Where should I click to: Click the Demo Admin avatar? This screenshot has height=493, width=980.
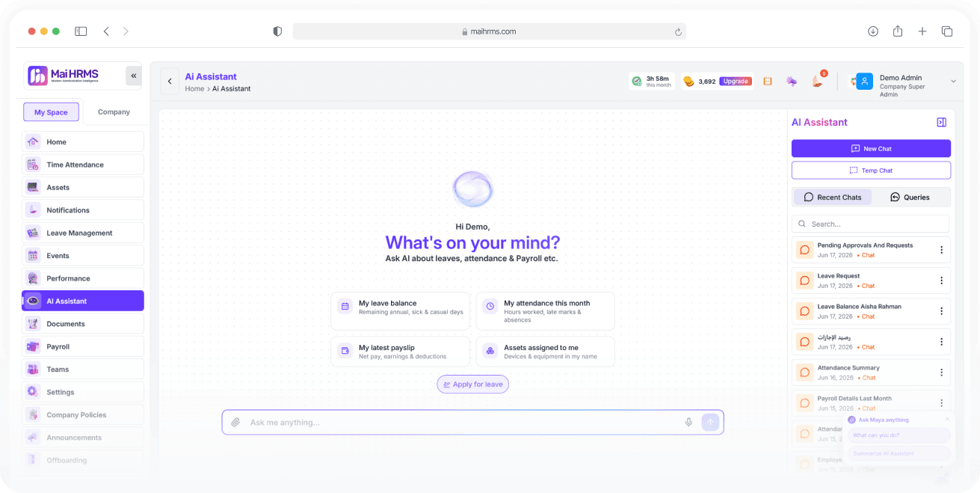pyautogui.click(x=865, y=82)
